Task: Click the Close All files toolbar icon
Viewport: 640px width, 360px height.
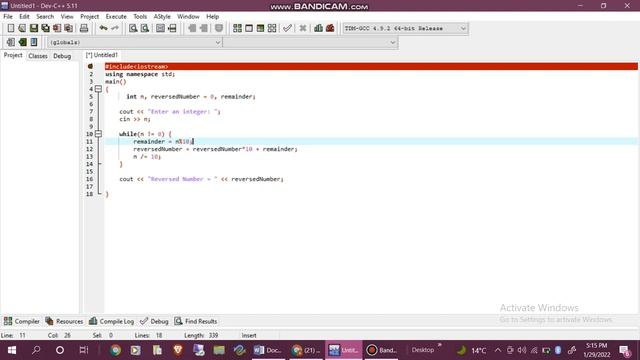Action: coord(69,28)
